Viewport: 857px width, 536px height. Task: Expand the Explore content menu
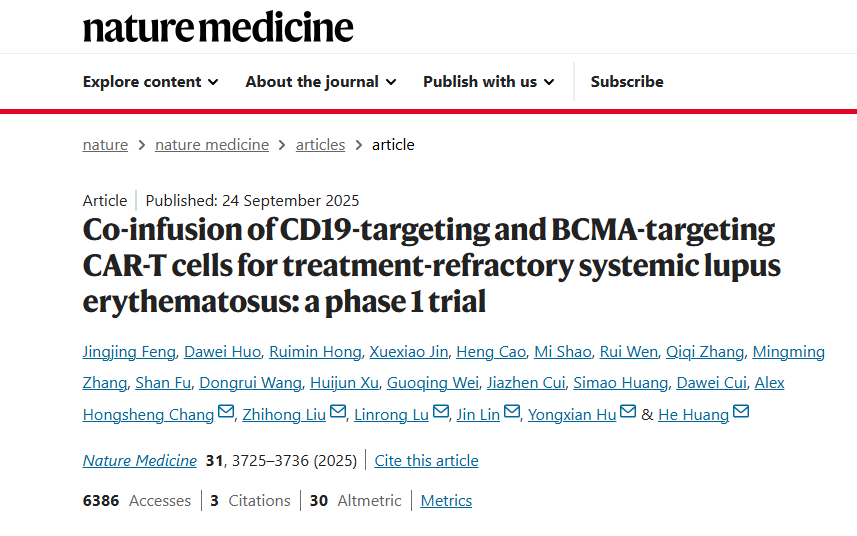pyautogui.click(x=150, y=82)
